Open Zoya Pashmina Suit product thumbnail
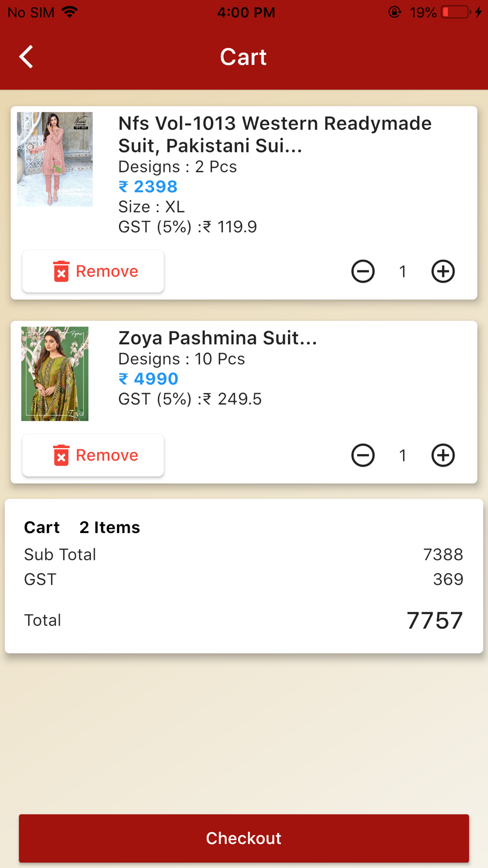488x868 pixels. click(x=55, y=373)
